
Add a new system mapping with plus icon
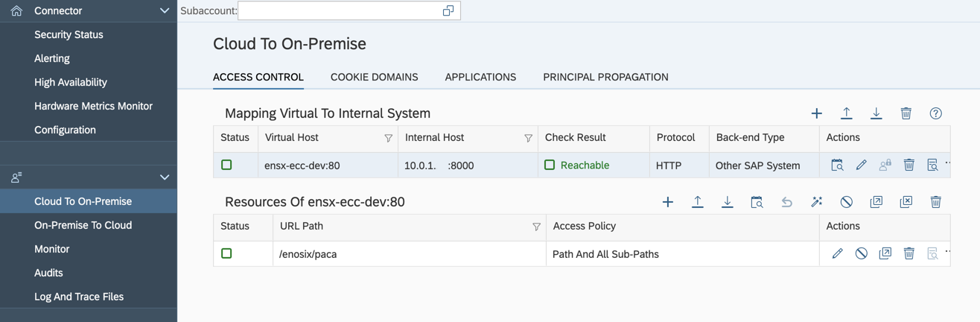[x=817, y=113]
